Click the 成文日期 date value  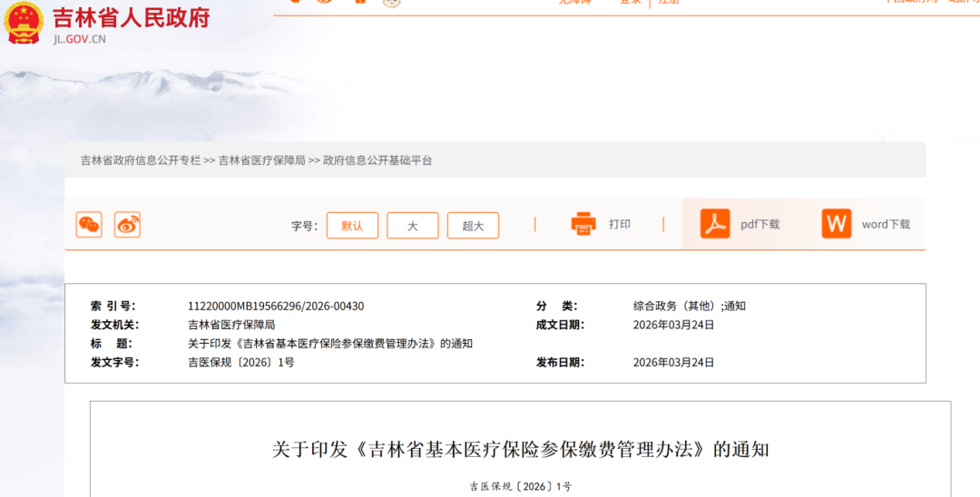tap(673, 325)
